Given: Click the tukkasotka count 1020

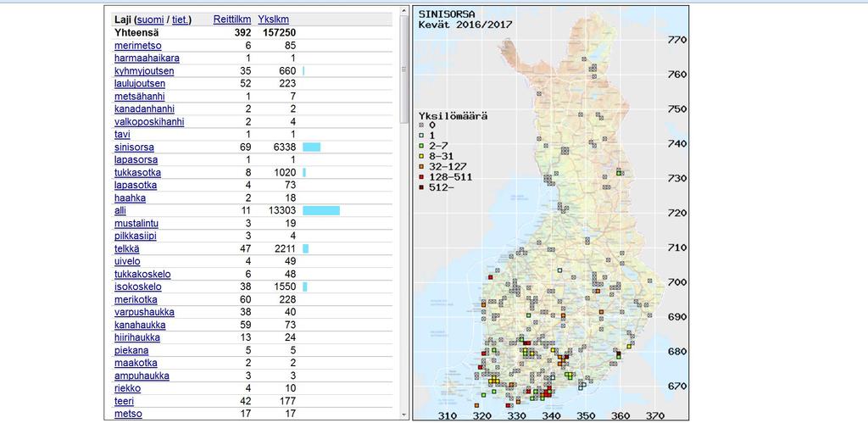Looking at the screenshot, I should [x=283, y=173].
